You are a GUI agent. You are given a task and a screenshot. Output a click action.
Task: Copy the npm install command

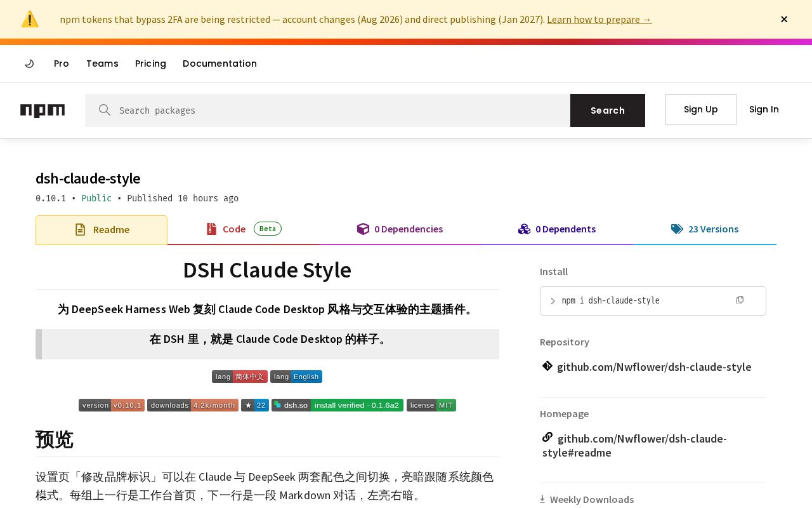(740, 300)
